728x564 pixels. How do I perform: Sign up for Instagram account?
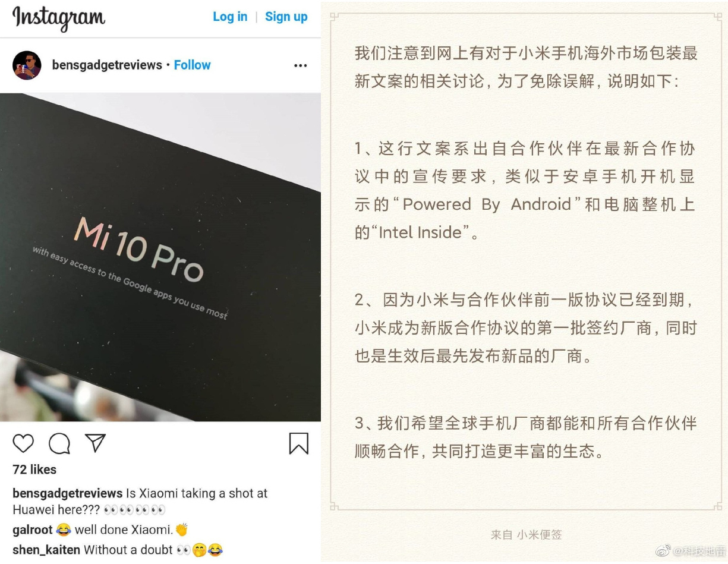[286, 17]
